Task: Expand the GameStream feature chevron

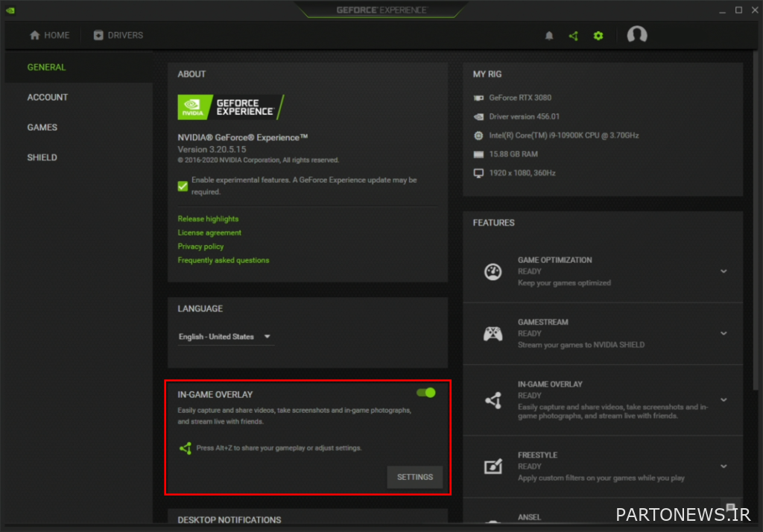Action: (x=724, y=333)
